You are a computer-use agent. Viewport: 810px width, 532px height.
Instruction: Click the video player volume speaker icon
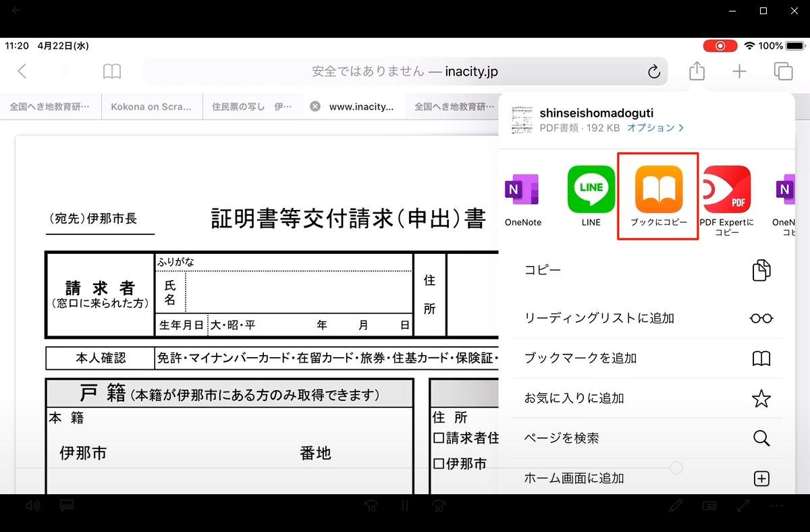pyautogui.click(x=32, y=506)
